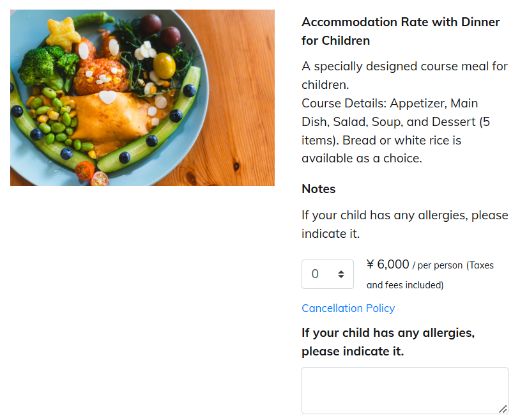Open the Cancellation Policy link
This screenshot has width=520, height=420.
click(348, 308)
